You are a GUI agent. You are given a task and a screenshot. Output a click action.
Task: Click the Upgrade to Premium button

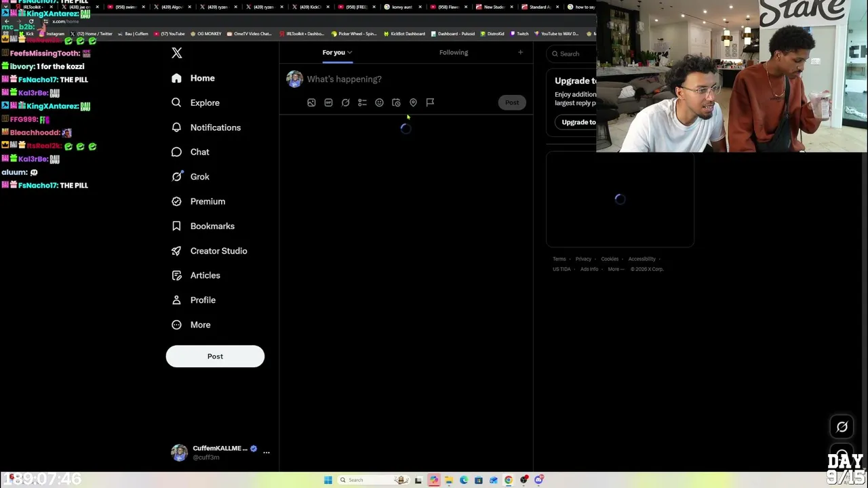click(x=577, y=122)
